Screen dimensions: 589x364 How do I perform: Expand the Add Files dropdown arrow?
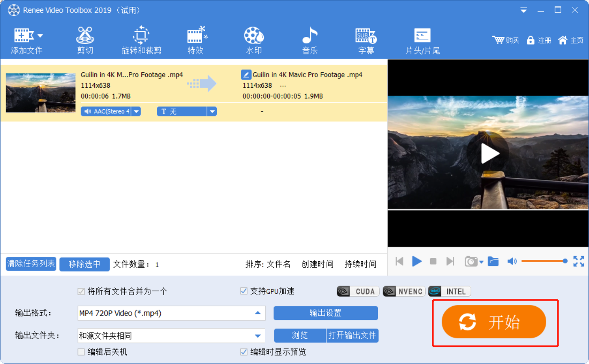point(40,36)
